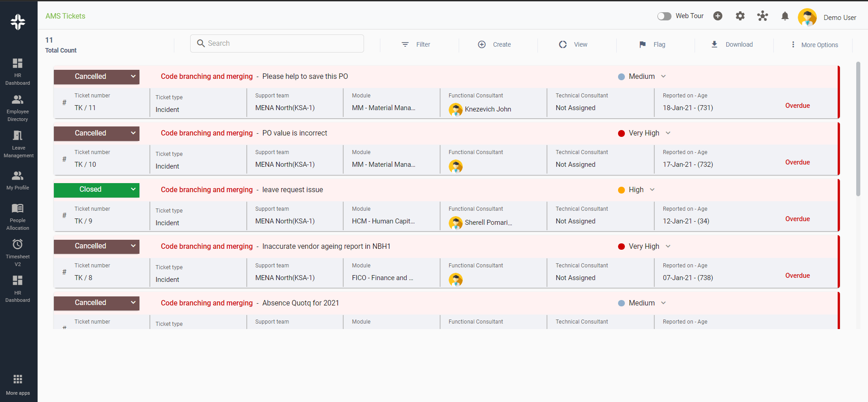This screenshot has height=402, width=868.
Task: Open Timesheet V2 in the sidebar
Action: (x=18, y=252)
